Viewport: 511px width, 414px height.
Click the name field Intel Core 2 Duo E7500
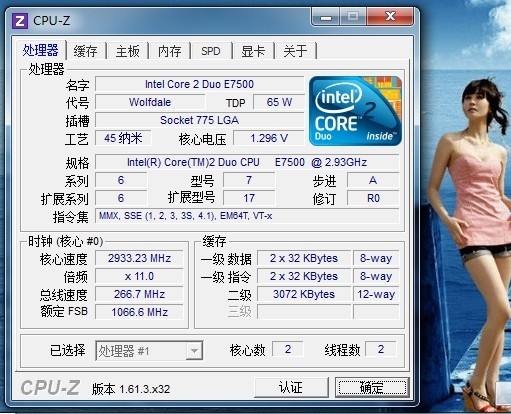[x=199, y=84]
